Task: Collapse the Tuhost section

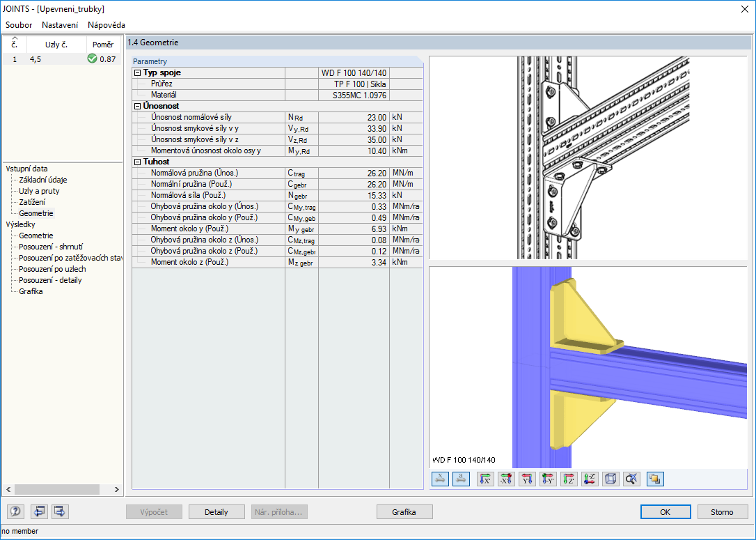Action: click(x=137, y=162)
